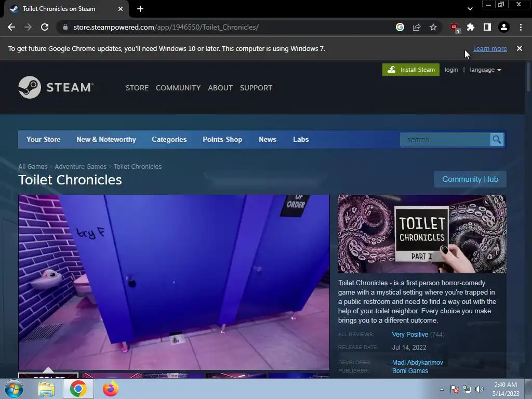Open the Windows Start menu

click(x=14, y=389)
